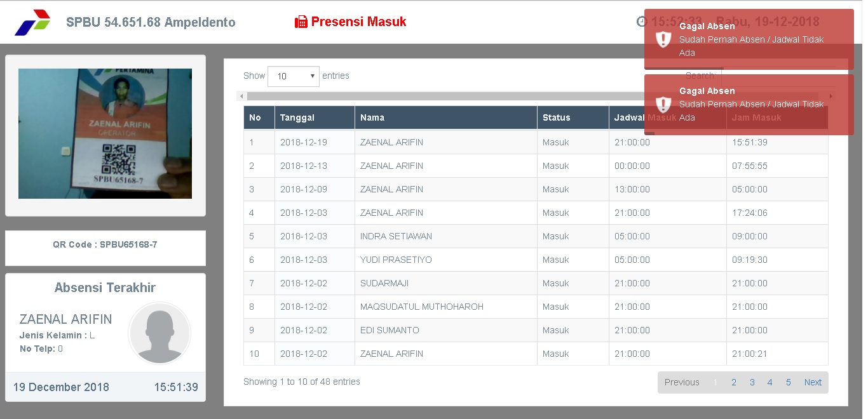Click the horizontal scrollbar above the table
Viewport: 868px width, 419px height.
pos(445,96)
